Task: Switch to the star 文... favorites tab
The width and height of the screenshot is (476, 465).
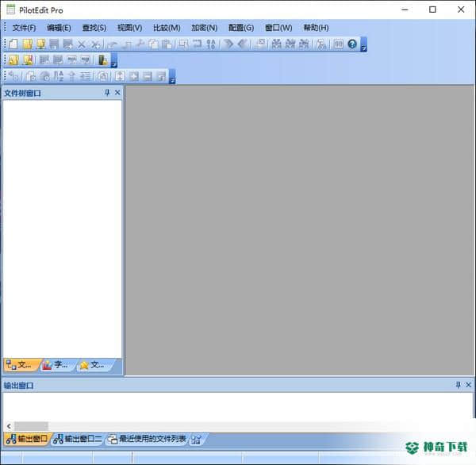Action: [x=94, y=365]
